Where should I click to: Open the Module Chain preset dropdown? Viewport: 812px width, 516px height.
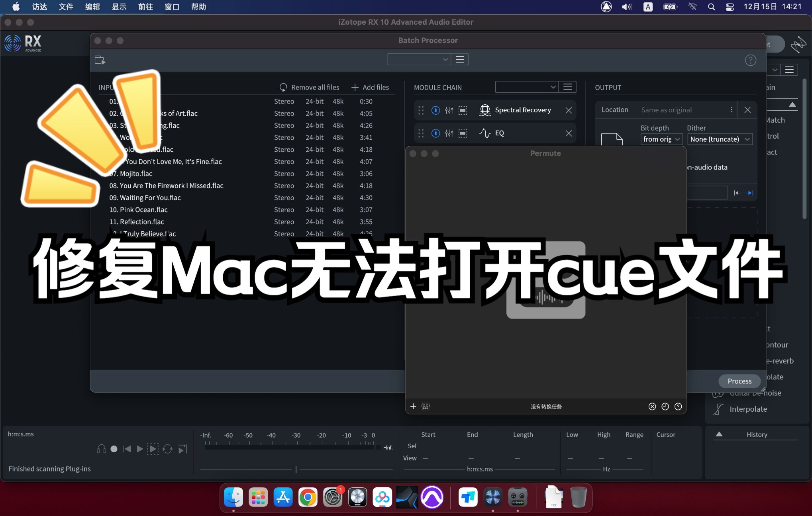pos(527,87)
